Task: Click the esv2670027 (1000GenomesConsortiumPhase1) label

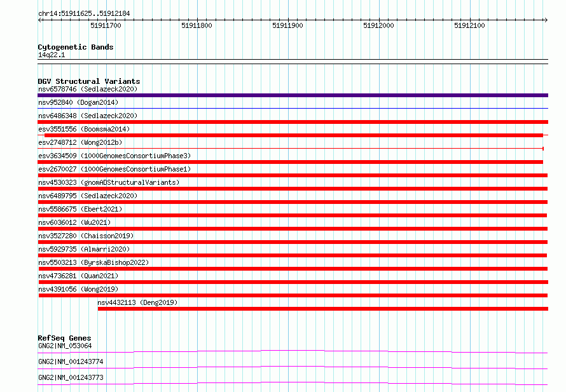Action: click(x=114, y=169)
